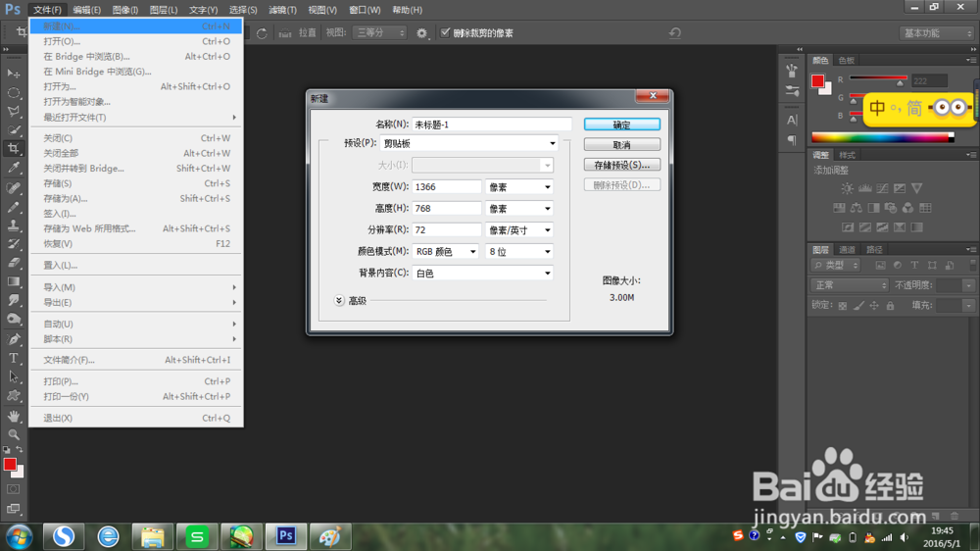Select the Pen tool
This screenshot has height=551, width=980.
pos(13,339)
